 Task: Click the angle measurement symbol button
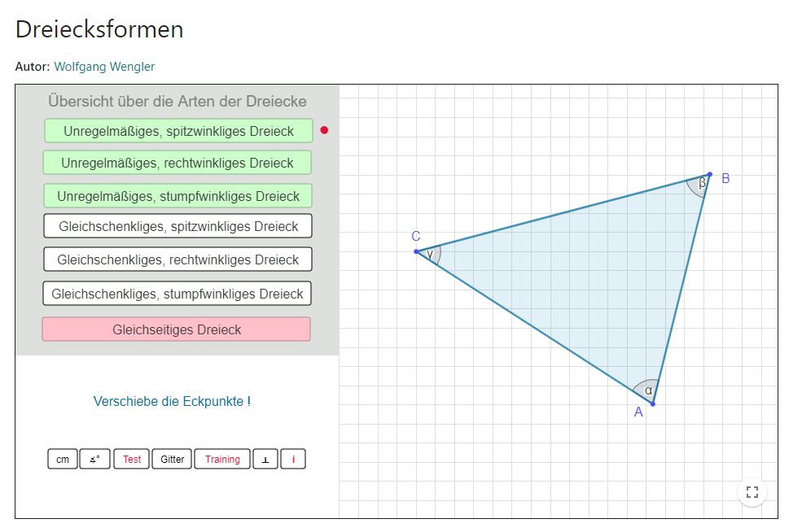coord(94,460)
